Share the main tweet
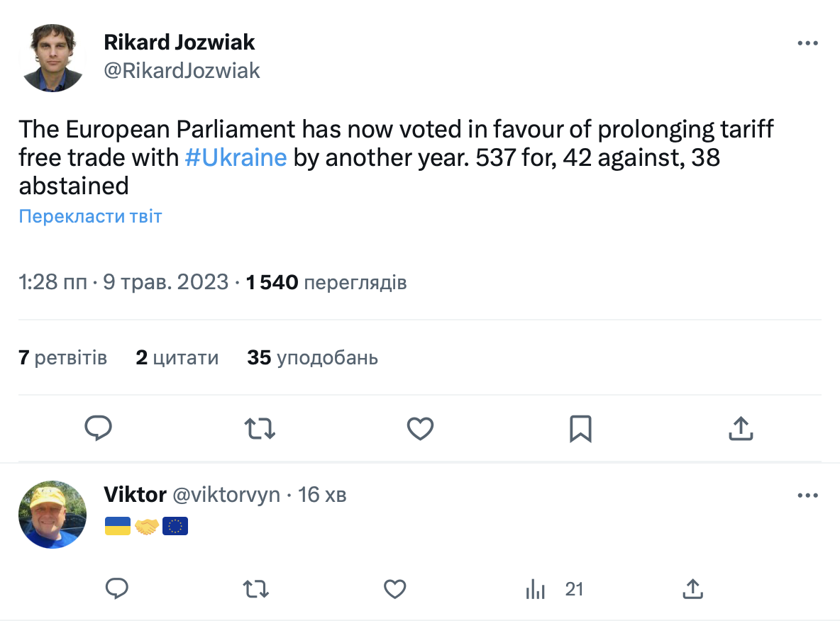Screen dimensions: 840x621 coord(741,428)
